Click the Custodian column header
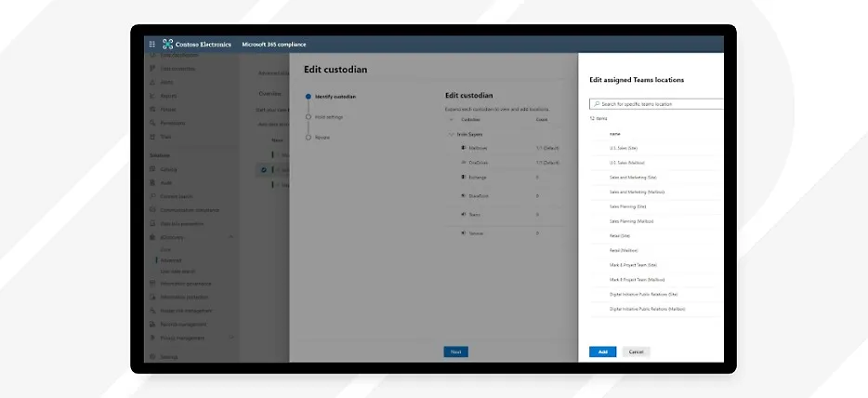The height and width of the screenshot is (398, 868). (x=470, y=120)
